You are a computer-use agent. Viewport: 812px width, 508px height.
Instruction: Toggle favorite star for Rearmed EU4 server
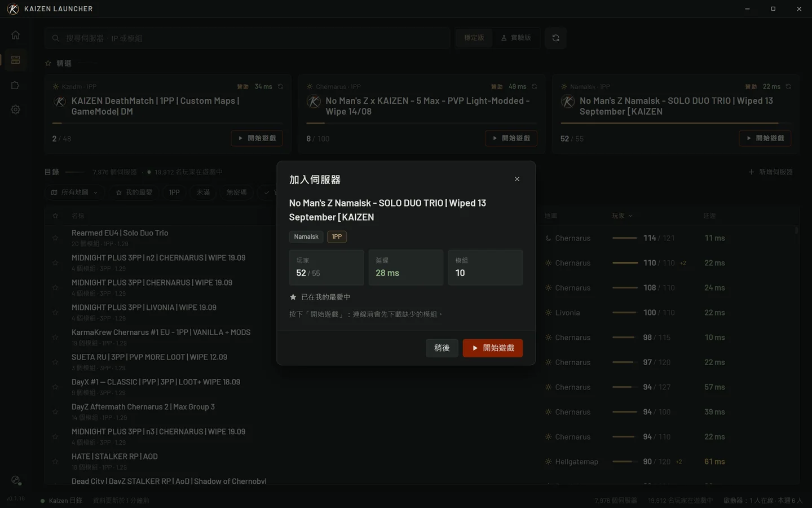[55, 238]
